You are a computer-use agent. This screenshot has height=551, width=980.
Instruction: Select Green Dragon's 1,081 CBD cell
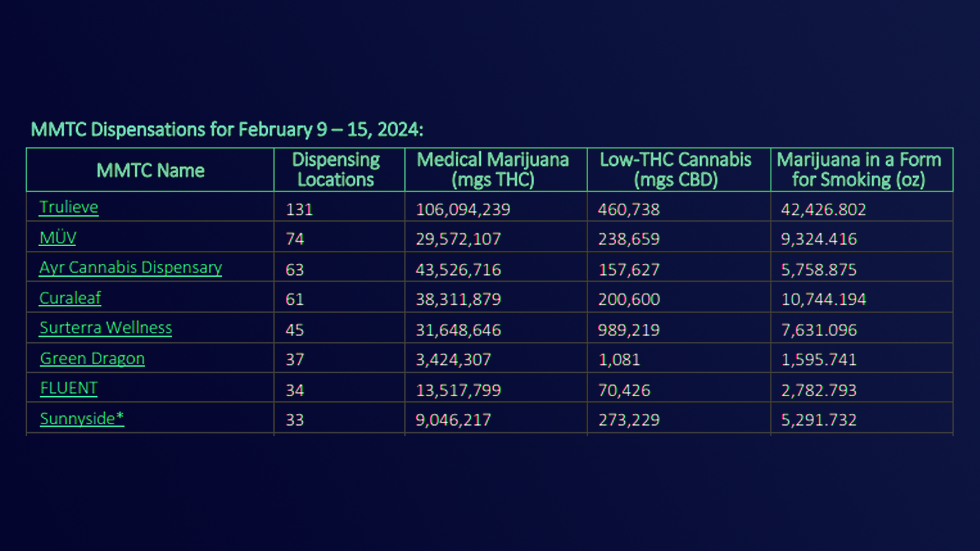(679, 358)
